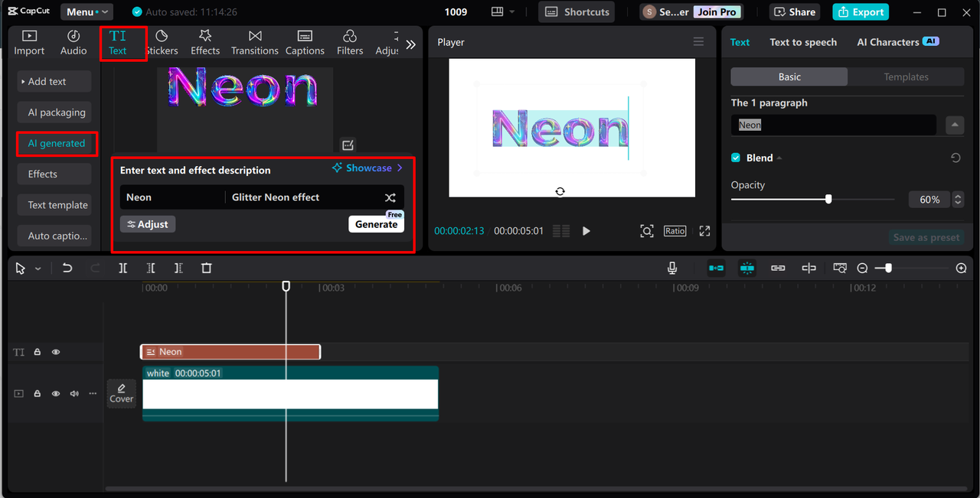Viewport: 980px width, 498px height.
Task: Open the Captions tab
Action: (305, 43)
